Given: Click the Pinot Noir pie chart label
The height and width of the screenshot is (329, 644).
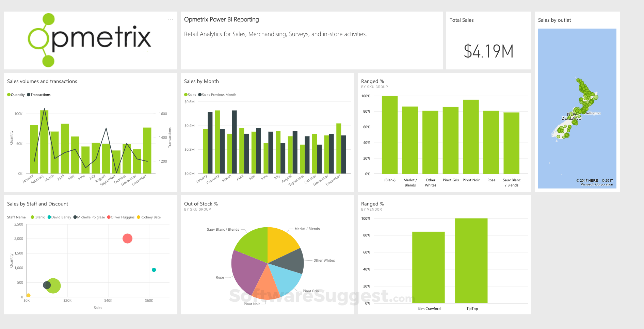Looking at the screenshot, I should pos(252,304).
